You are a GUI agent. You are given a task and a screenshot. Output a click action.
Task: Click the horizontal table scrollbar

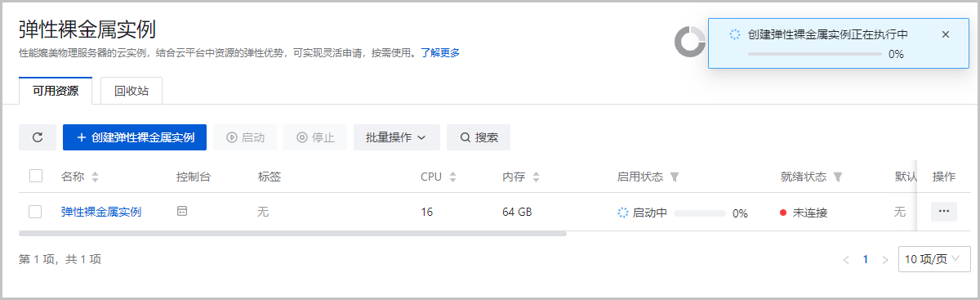292,234
